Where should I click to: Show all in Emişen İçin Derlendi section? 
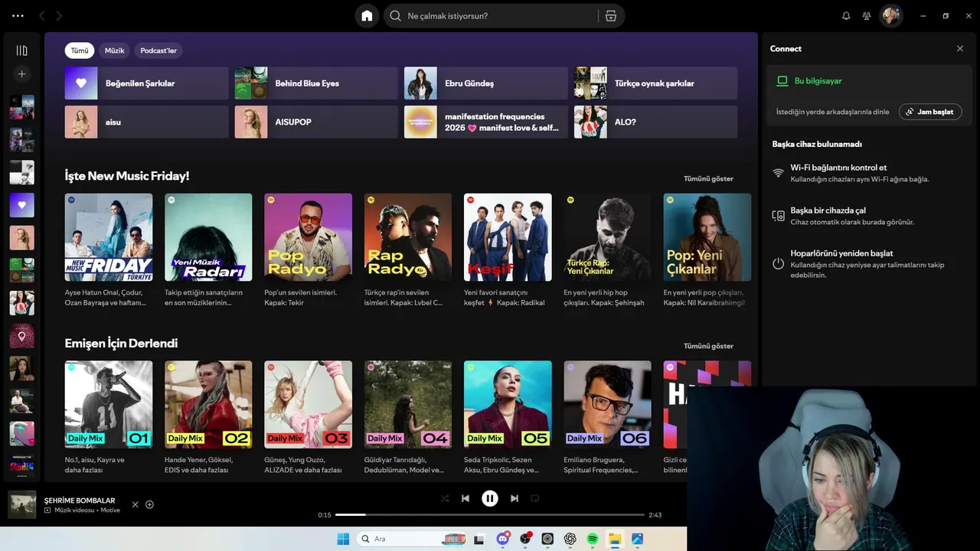click(x=708, y=346)
